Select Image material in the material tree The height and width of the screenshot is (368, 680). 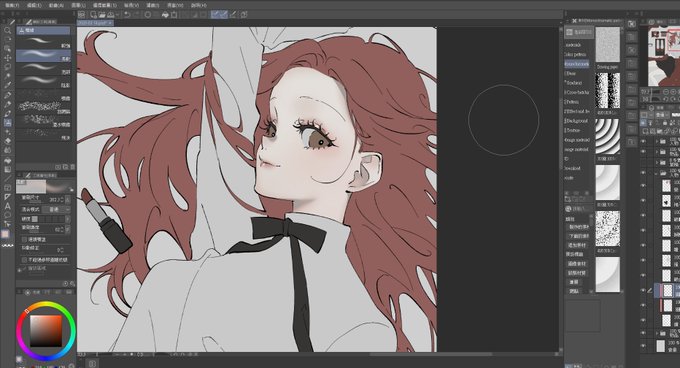pyautogui.click(x=576, y=149)
